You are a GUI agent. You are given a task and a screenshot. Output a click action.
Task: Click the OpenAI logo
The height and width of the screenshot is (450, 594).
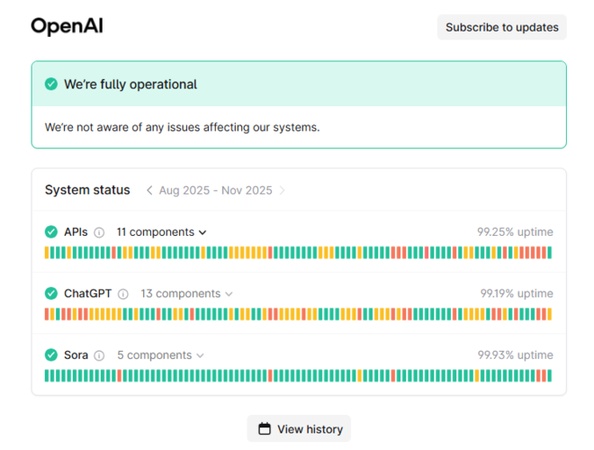pos(67,26)
